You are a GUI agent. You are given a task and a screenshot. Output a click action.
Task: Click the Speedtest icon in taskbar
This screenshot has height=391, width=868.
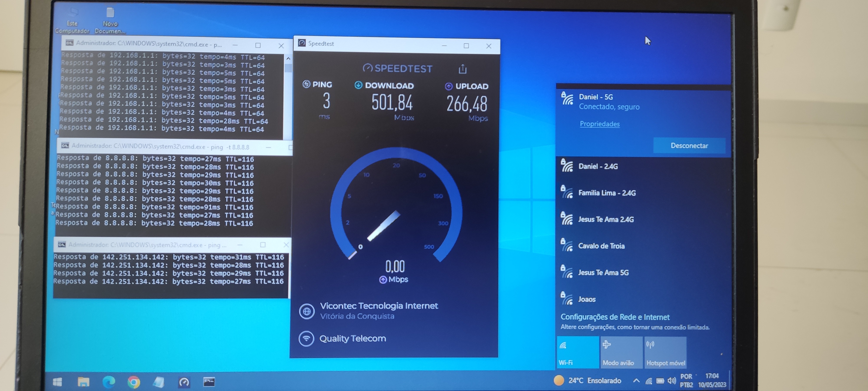pyautogui.click(x=184, y=382)
